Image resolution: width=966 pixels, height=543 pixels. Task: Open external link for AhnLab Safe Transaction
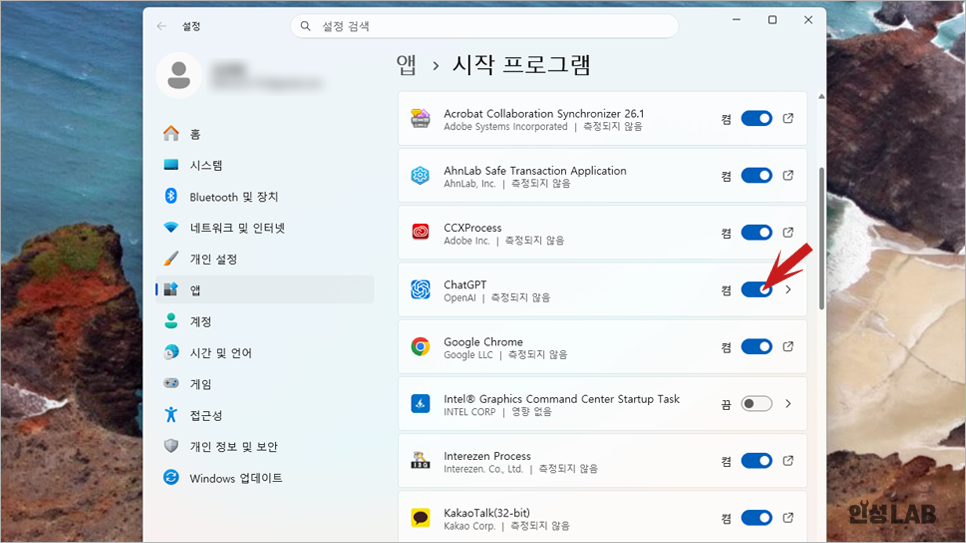click(788, 176)
